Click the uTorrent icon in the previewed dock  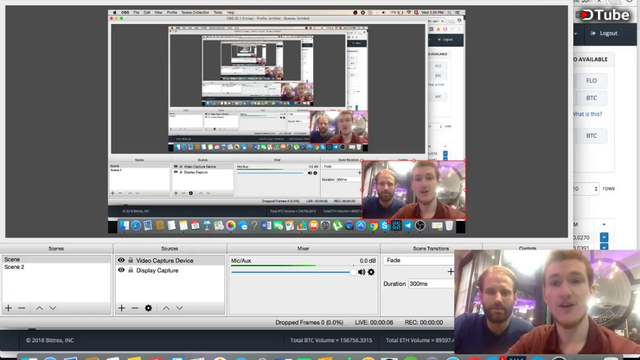point(337,225)
